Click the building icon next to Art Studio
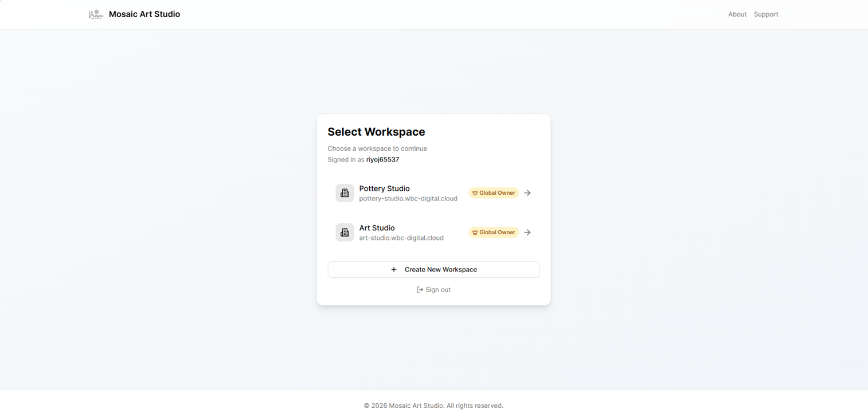Image resolution: width=868 pixels, height=417 pixels. click(345, 232)
